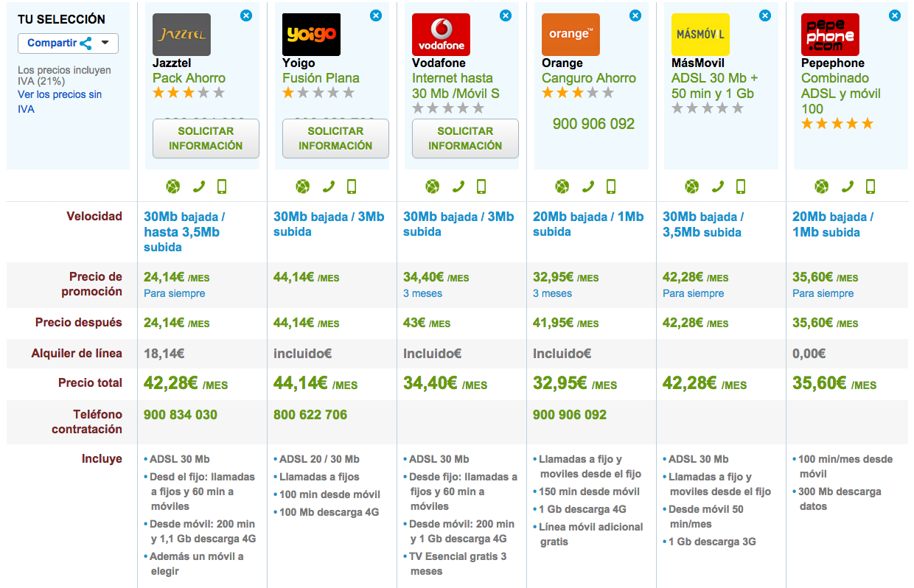
Task: Click Solicitar Información for Yoigo Fusión Plana
Action: click(x=335, y=139)
